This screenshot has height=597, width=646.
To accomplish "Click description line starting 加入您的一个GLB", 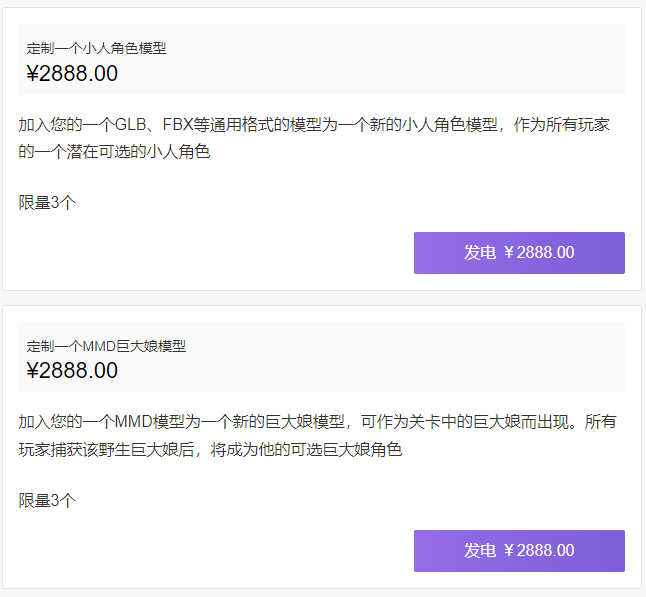I will [314, 124].
